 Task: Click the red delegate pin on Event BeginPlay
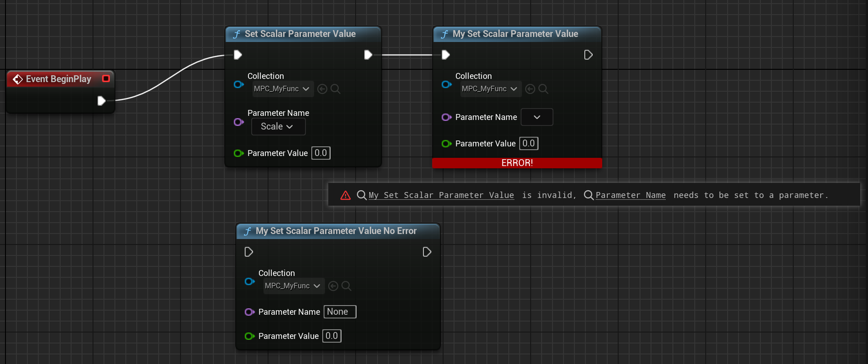106,78
